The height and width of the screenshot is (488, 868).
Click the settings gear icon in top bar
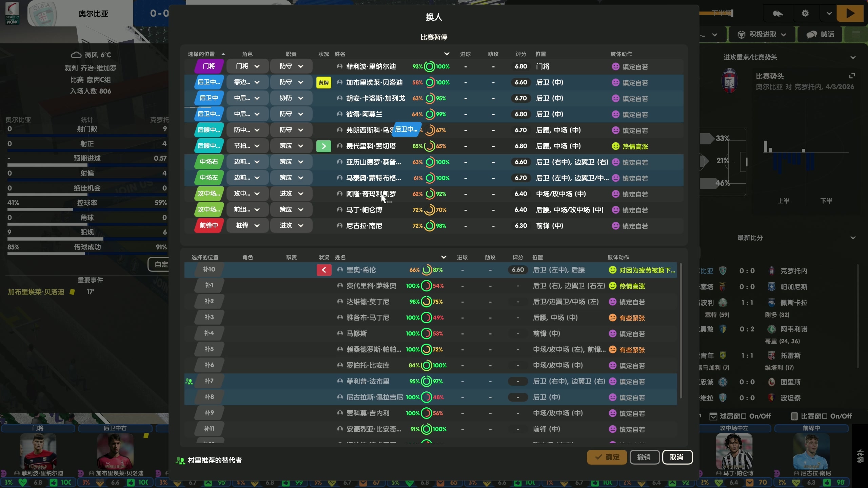805,14
